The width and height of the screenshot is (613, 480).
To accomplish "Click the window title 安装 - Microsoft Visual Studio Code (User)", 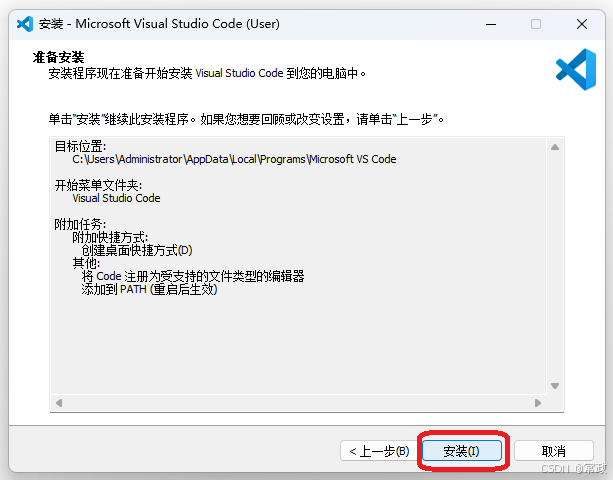I will tap(159, 24).
